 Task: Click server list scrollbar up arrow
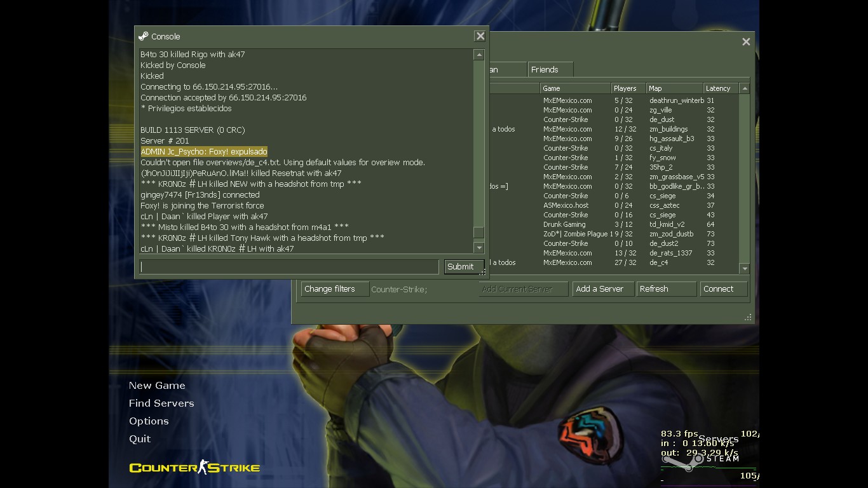coord(745,88)
